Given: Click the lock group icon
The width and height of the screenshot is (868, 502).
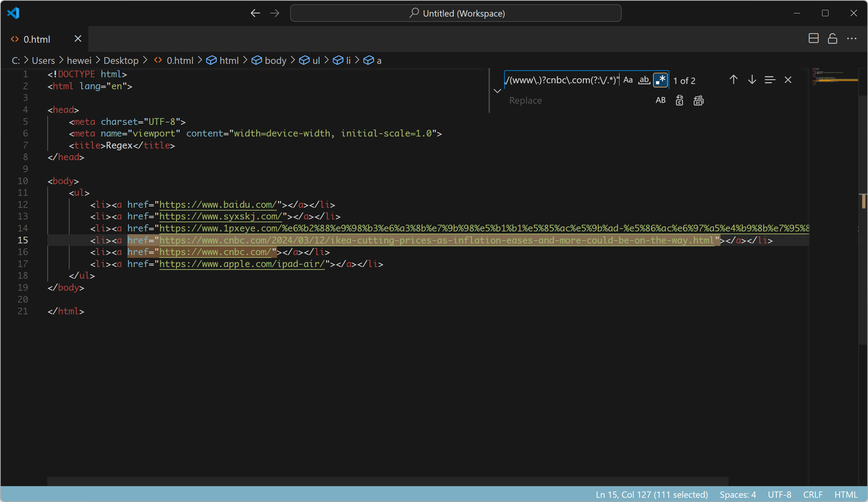Looking at the screenshot, I should [832, 38].
